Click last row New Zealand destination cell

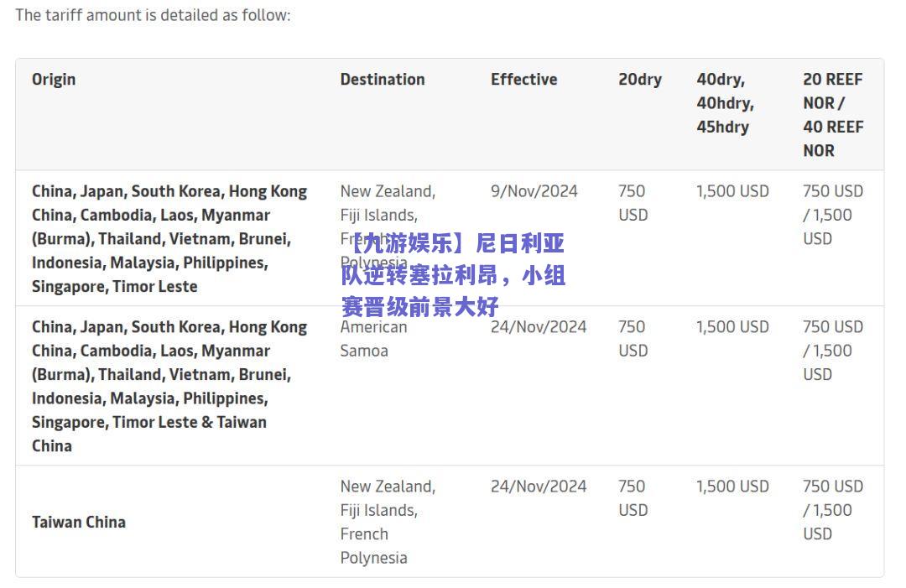tap(387, 522)
